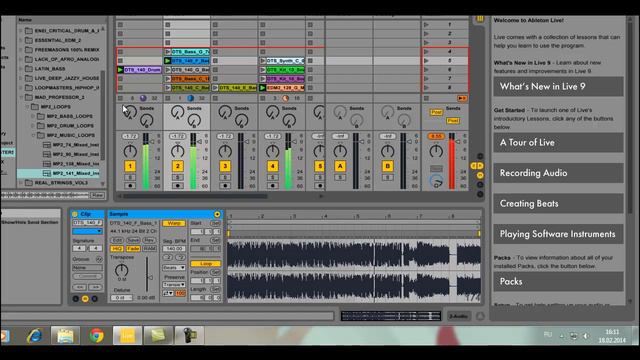Open the Preserve Transients dropdown
Image resolution: width=640 pixels, height=360 pixels.
[x=174, y=284]
